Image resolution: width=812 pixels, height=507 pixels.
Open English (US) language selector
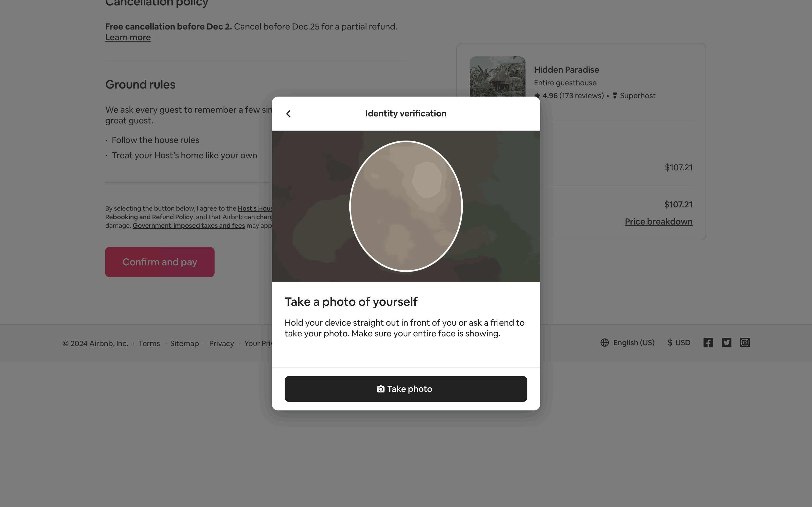coord(633,343)
